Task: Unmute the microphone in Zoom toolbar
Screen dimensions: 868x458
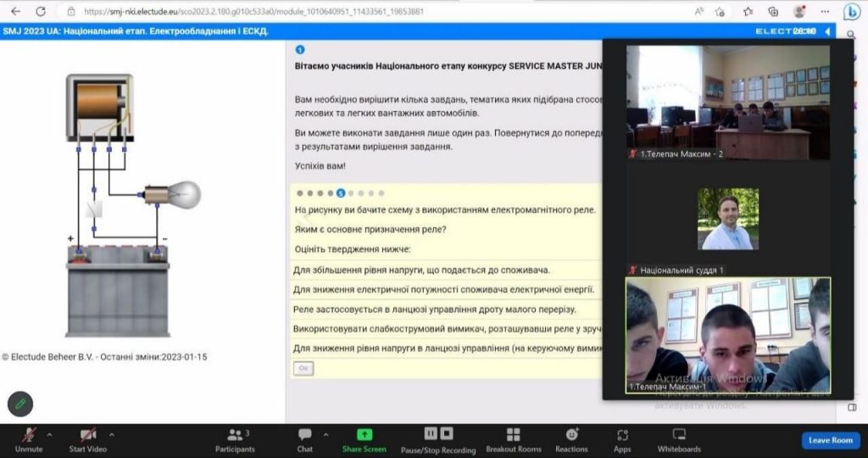Action: pyautogui.click(x=28, y=440)
